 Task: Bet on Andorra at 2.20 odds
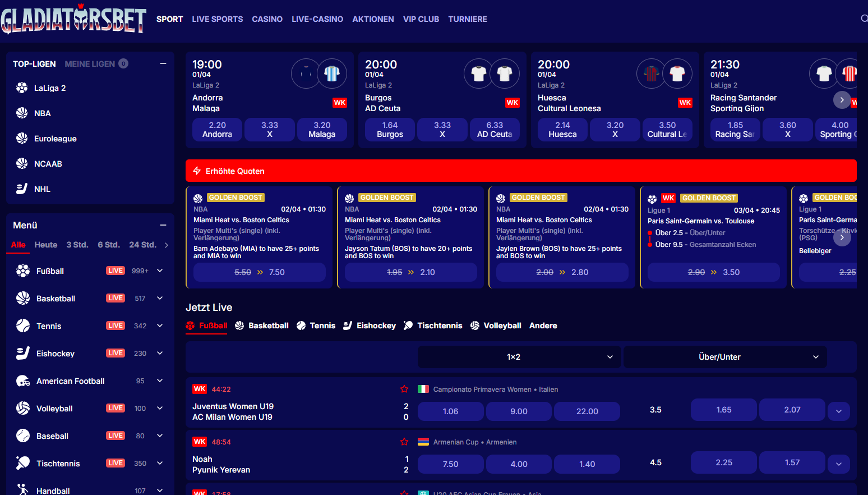point(217,130)
